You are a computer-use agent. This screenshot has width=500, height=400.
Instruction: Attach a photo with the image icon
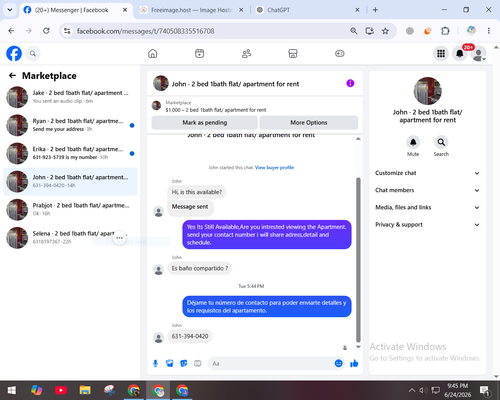click(170, 363)
